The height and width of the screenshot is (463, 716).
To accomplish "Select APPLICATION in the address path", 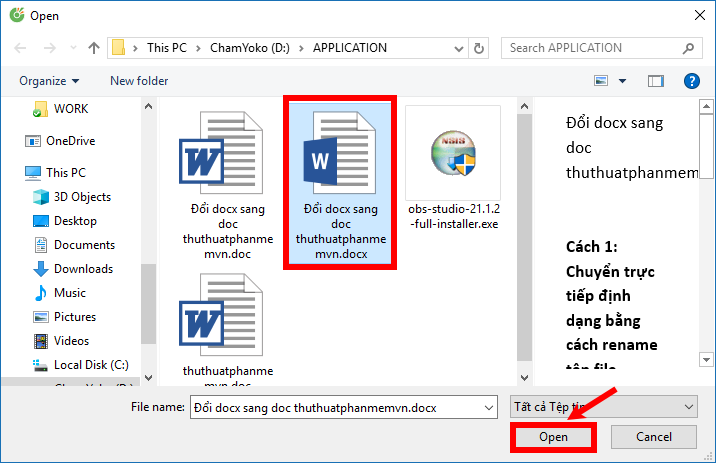I will 350,48.
